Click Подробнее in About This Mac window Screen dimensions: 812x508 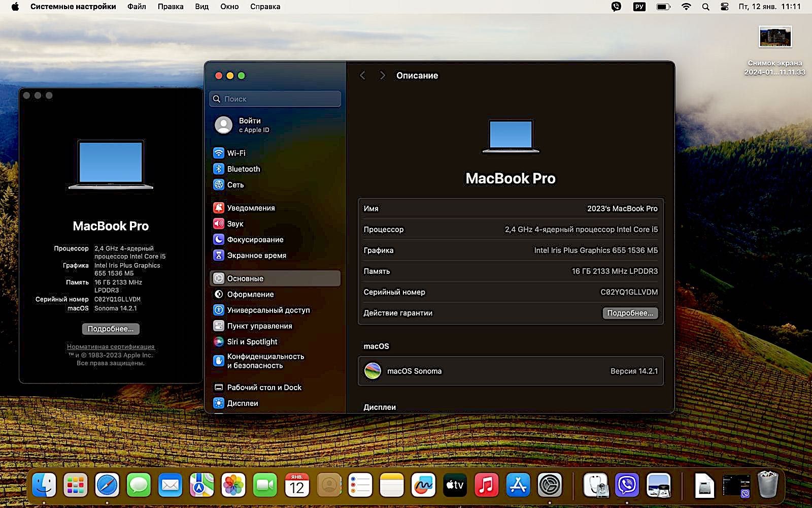coord(111,329)
